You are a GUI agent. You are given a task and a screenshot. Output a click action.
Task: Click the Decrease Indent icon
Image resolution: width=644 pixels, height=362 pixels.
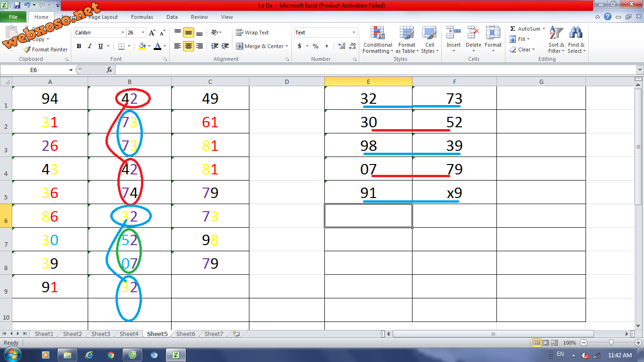215,46
